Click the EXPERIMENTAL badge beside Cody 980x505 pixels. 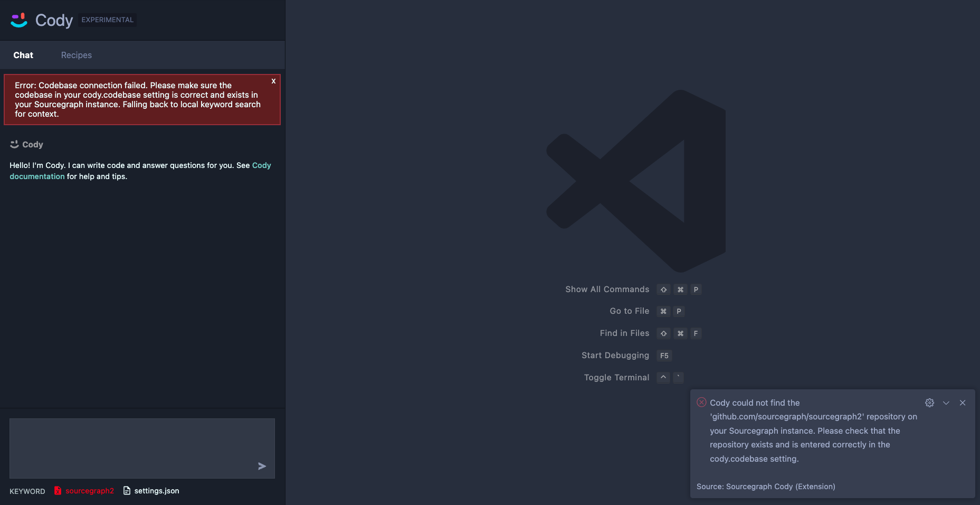point(108,20)
